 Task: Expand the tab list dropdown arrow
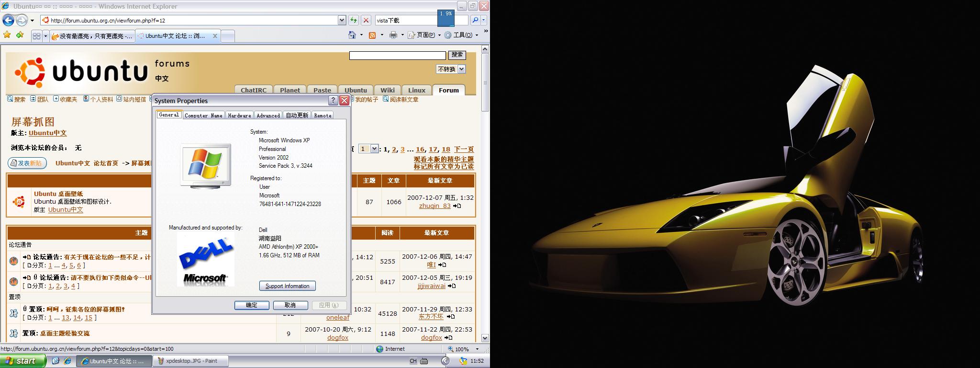(45, 36)
